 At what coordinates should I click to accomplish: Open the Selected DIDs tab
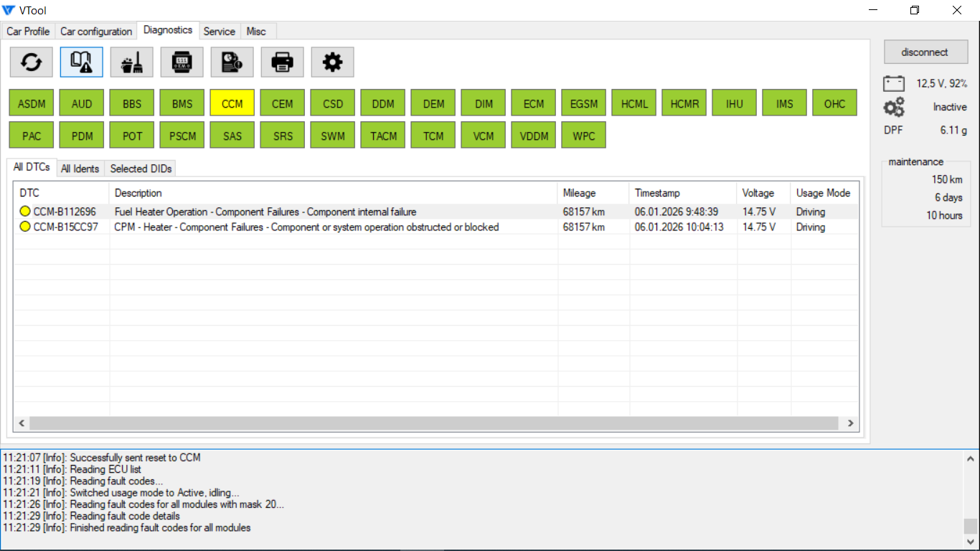(141, 169)
